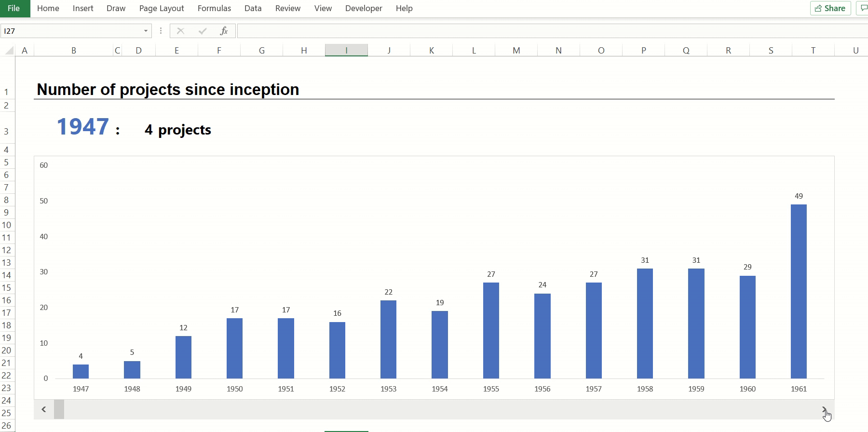Screen dimensions: 868x432
Task: Click the 1947 bar in the chart
Action: point(81,371)
